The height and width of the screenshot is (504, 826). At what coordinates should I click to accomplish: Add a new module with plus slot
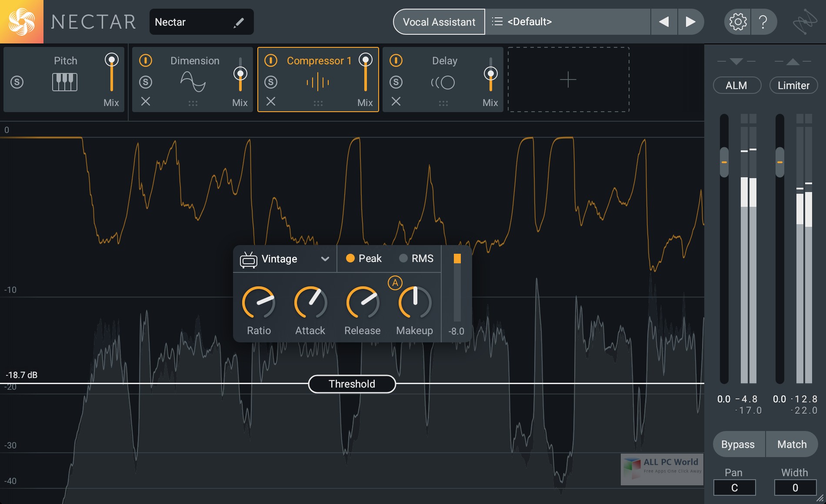(568, 80)
